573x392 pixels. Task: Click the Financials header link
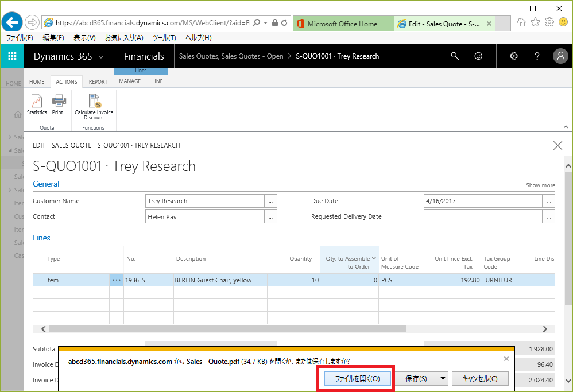tap(144, 56)
